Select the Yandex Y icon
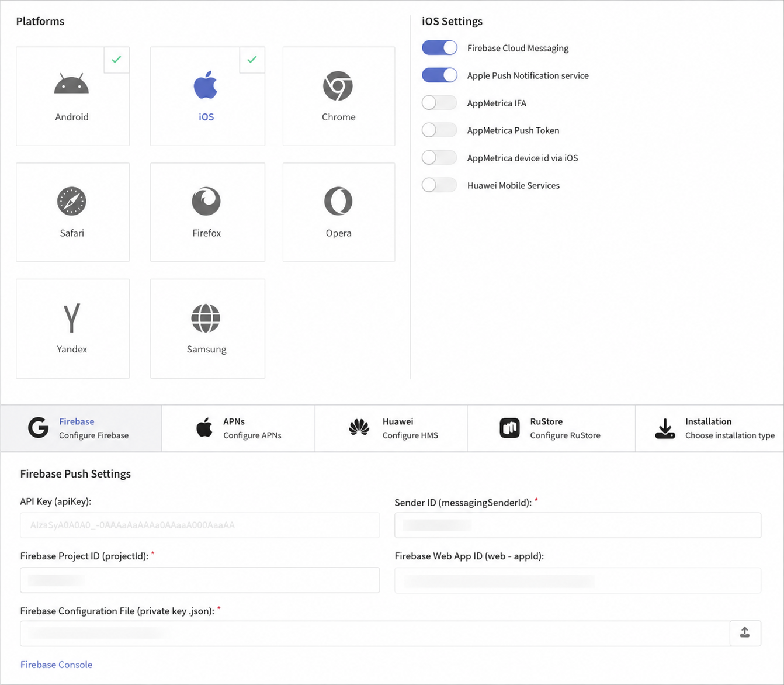 (71, 317)
